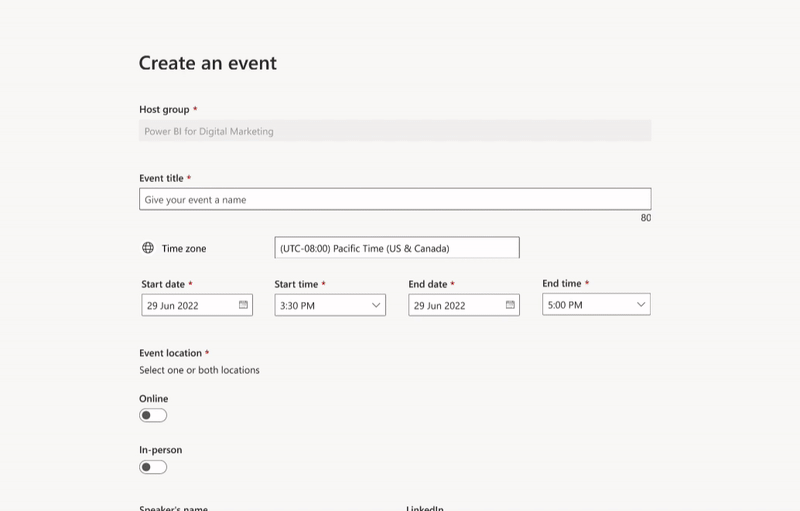Viewport: 800px width, 511px height.
Task: Click the disabled Host group field
Action: pyautogui.click(x=395, y=131)
